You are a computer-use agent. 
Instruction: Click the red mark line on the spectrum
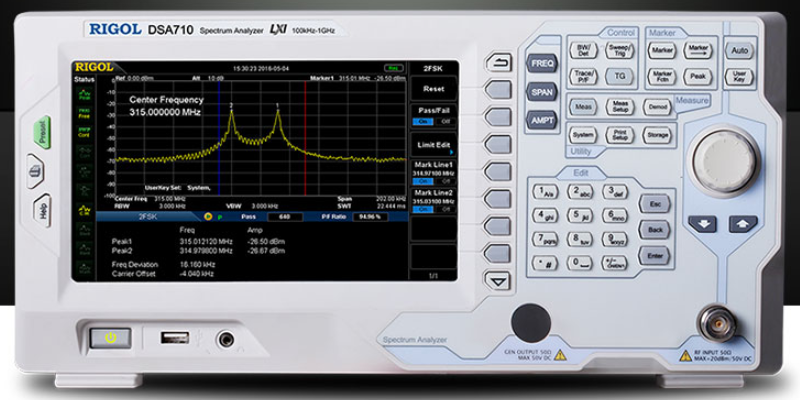pyautogui.click(x=305, y=138)
